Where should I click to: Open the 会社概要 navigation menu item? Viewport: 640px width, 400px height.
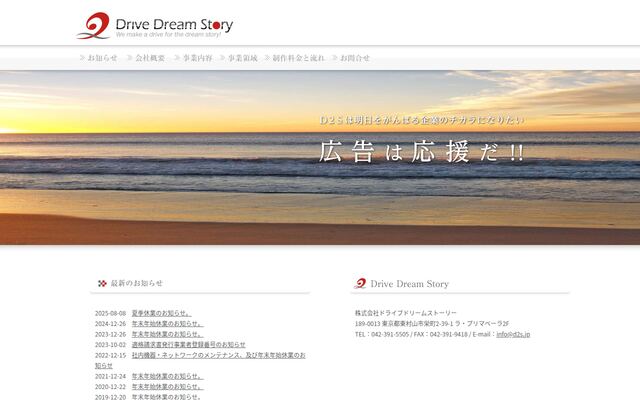point(146,58)
